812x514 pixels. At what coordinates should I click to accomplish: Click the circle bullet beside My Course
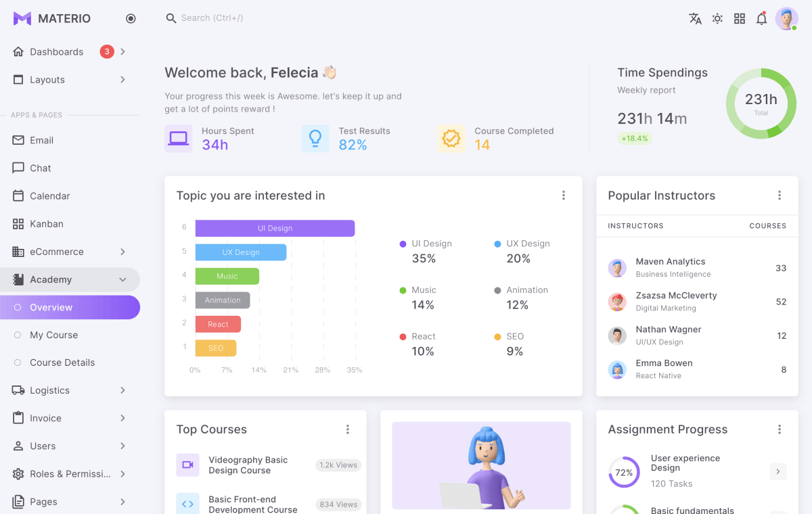(18, 335)
